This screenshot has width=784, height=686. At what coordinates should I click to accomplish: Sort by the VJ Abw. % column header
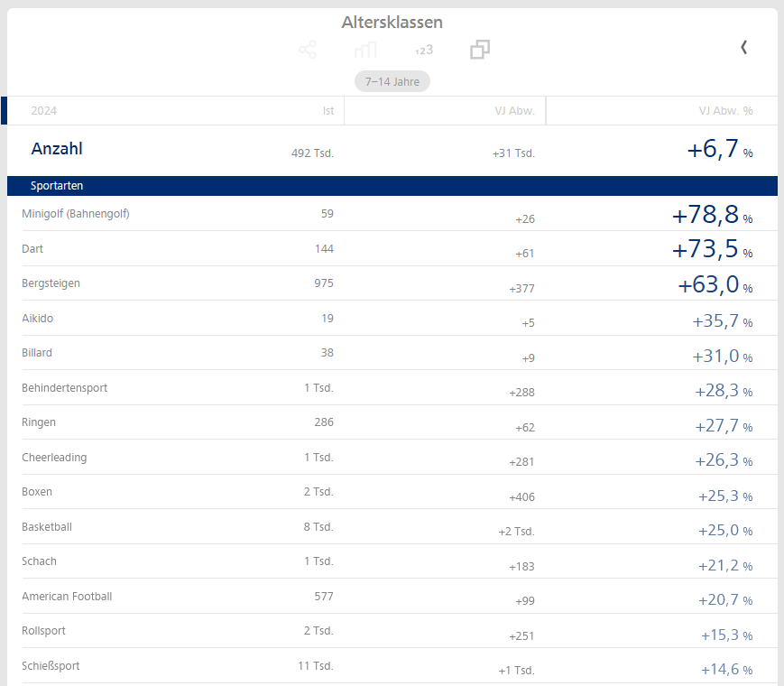tap(725, 111)
